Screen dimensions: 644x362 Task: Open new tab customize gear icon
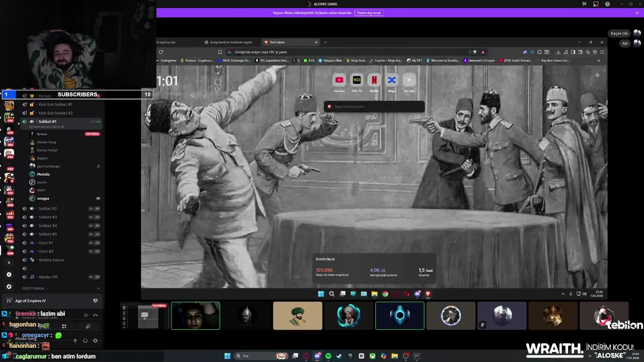(x=597, y=75)
